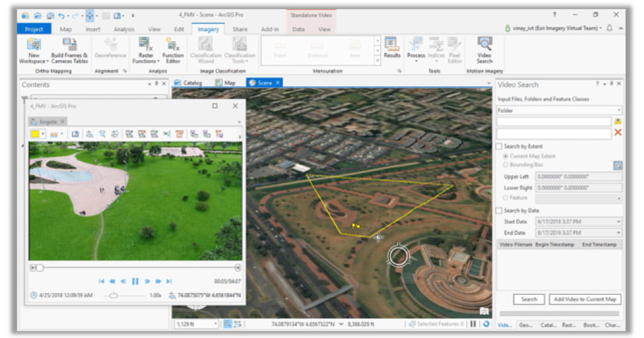Click the undo arrow in quick access toolbar
The image size is (644, 338).
(x=61, y=16)
